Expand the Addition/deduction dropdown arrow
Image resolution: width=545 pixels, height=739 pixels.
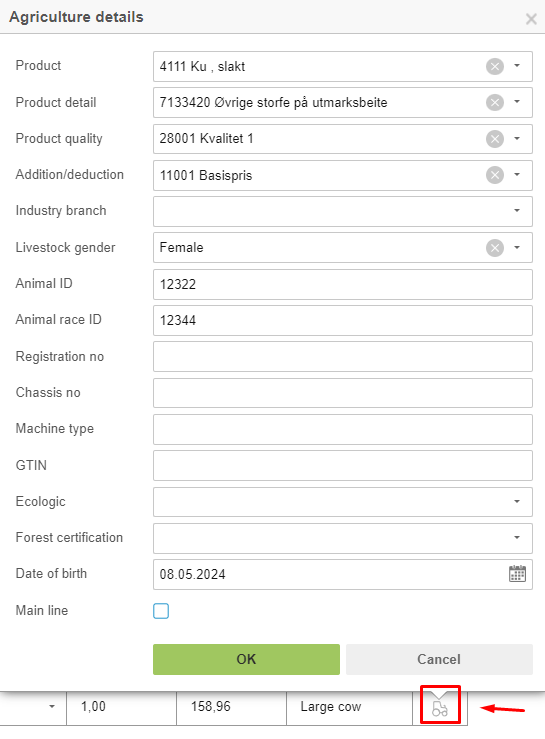point(517,175)
